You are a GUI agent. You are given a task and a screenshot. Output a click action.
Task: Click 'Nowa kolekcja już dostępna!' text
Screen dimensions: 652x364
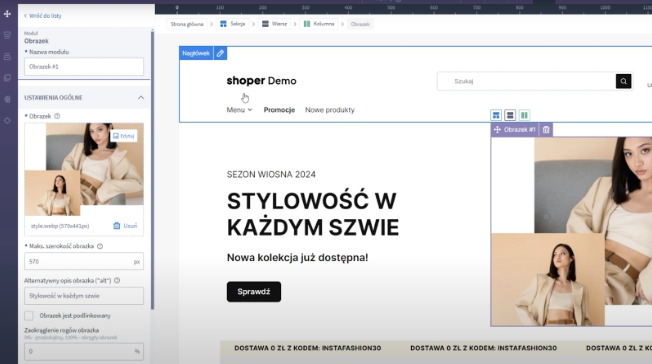click(297, 258)
